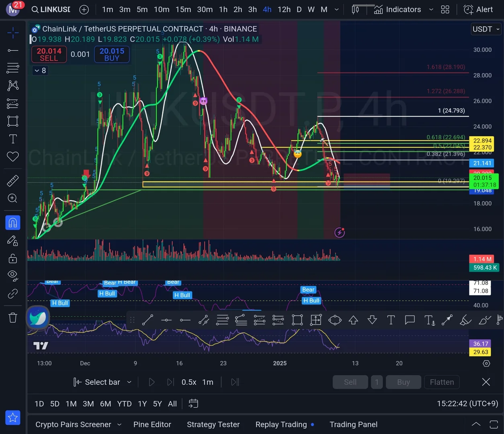Click the replay Flatten button
The image size is (504, 434).
pyautogui.click(x=442, y=382)
